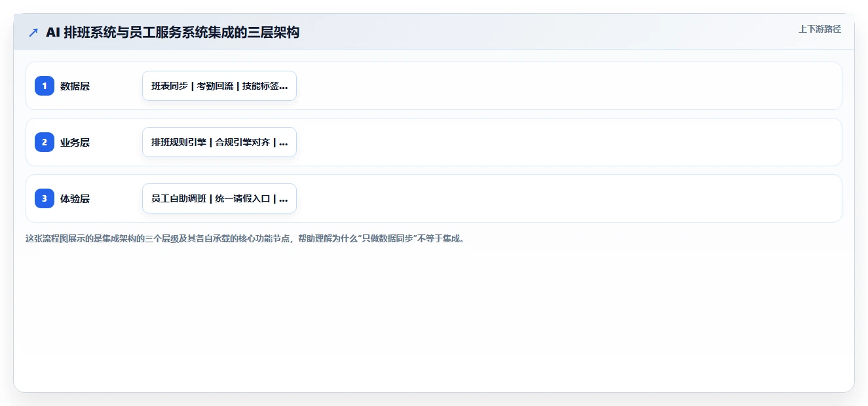This screenshot has width=868, height=406.
Task: Open the 班表同步 | 考勤回流 node box
Action: [219, 86]
